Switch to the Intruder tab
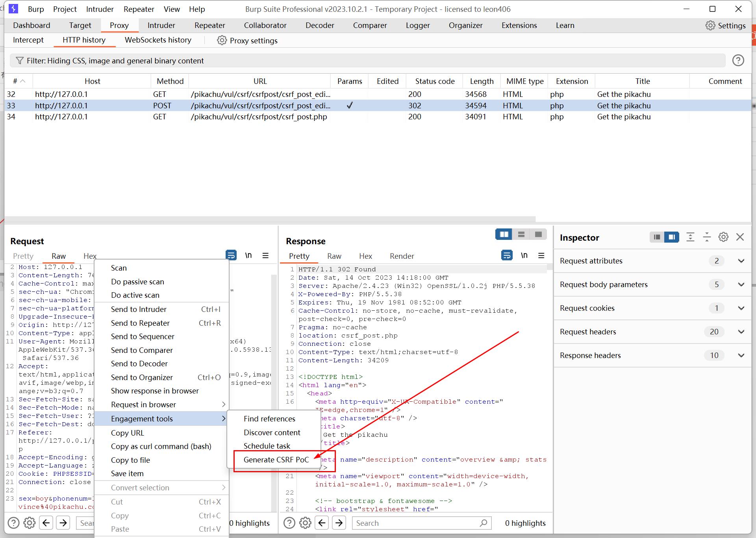The width and height of the screenshot is (756, 538). 161,25
